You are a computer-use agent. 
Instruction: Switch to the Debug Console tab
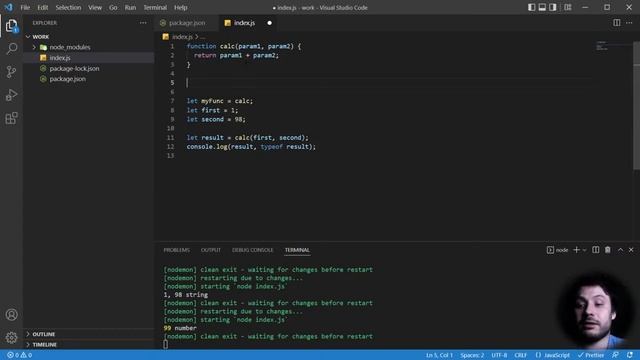coord(253,250)
